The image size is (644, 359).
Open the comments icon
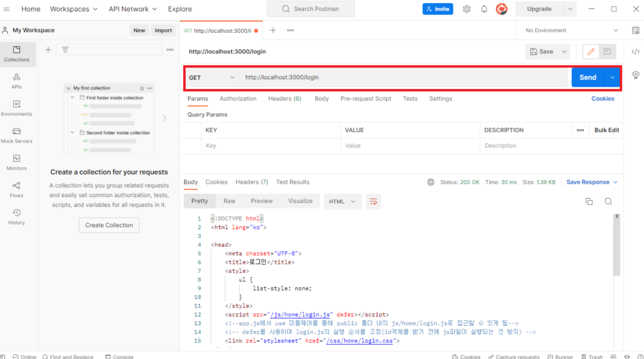(x=607, y=52)
